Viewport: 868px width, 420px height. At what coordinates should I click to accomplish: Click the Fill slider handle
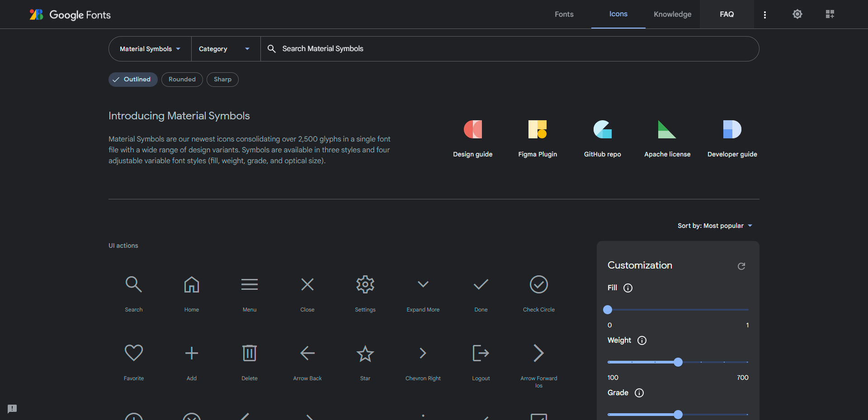point(608,310)
